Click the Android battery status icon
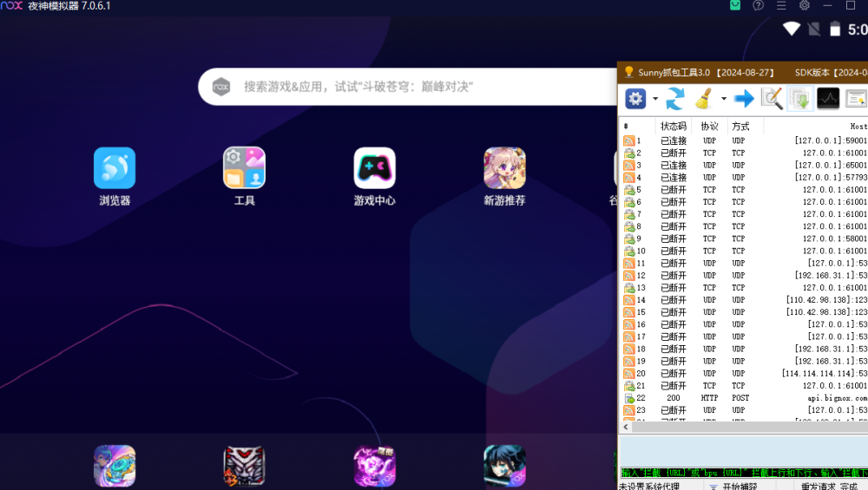 [x=835, y=29]
